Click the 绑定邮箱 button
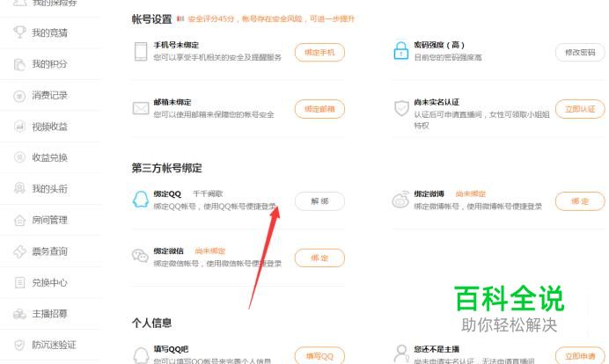This screenshot has width=609, height=364. coord(319,109)
